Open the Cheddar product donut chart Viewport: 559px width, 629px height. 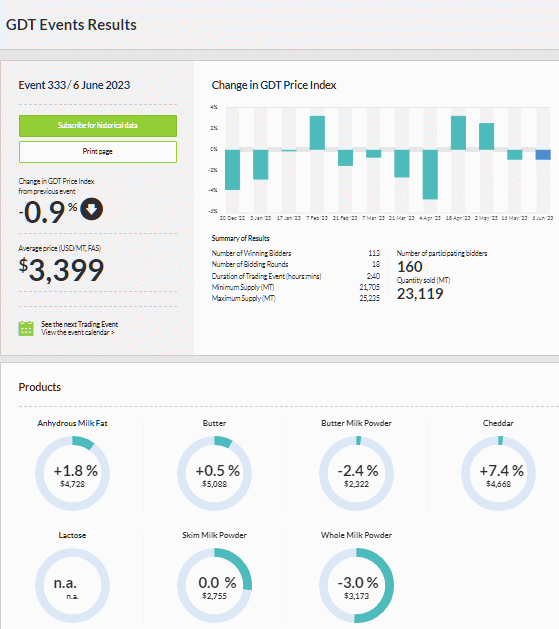pos(498,473)
